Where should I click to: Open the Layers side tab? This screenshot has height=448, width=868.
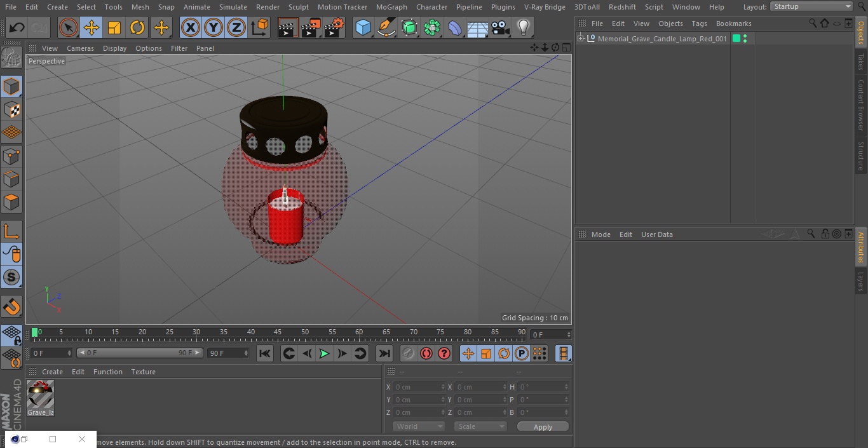pyautogui.click(x=860, y=281)
